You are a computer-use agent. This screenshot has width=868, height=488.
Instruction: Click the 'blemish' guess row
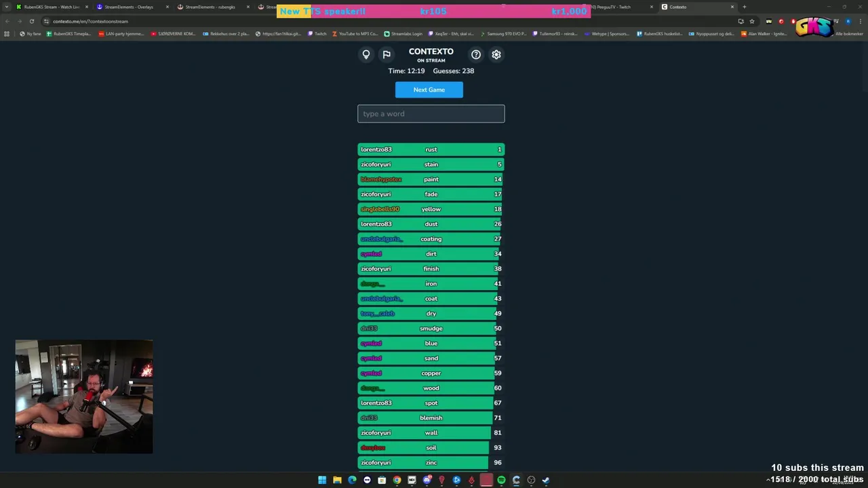point(431,418)
